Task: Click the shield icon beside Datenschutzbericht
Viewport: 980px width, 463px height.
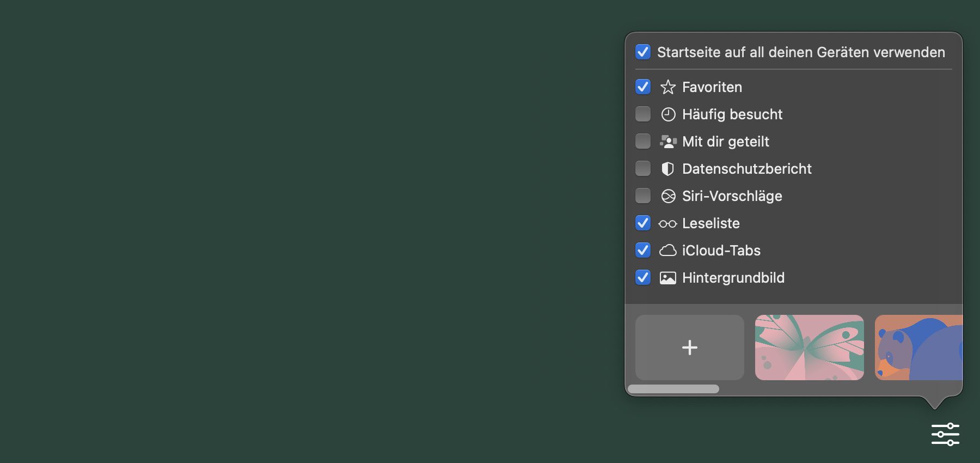Action: (667, 169)
